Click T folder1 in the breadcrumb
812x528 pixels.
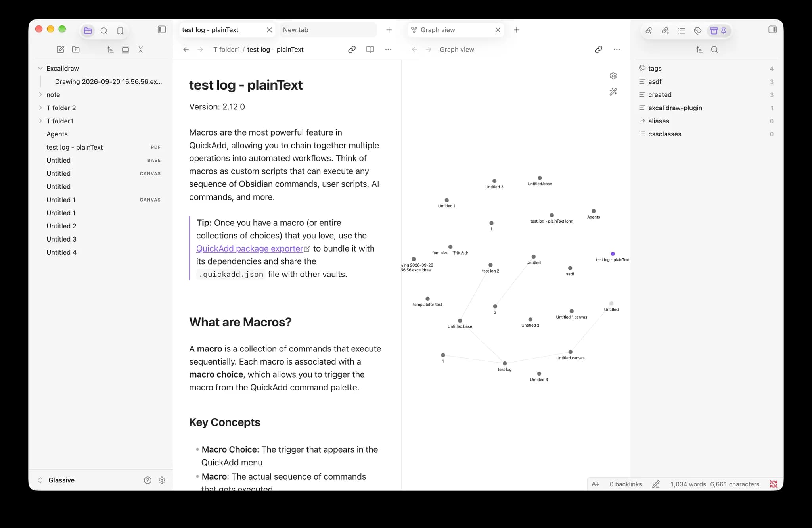point(226,50)
